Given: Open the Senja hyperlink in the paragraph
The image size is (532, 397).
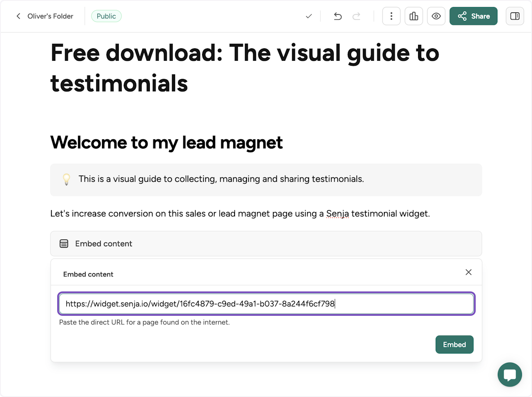Looking at the screenshot, I should [x=337, y=213].
